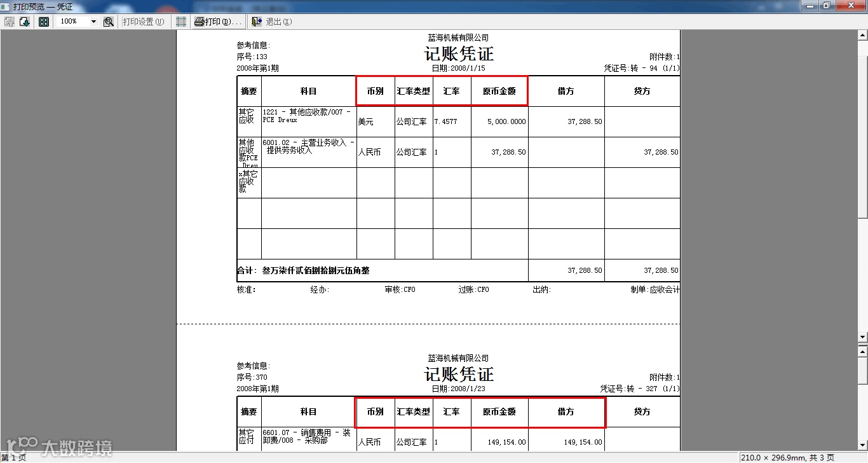Open the window icon menu in the title bar
868x463 pixels.
[x=6, y=6]
